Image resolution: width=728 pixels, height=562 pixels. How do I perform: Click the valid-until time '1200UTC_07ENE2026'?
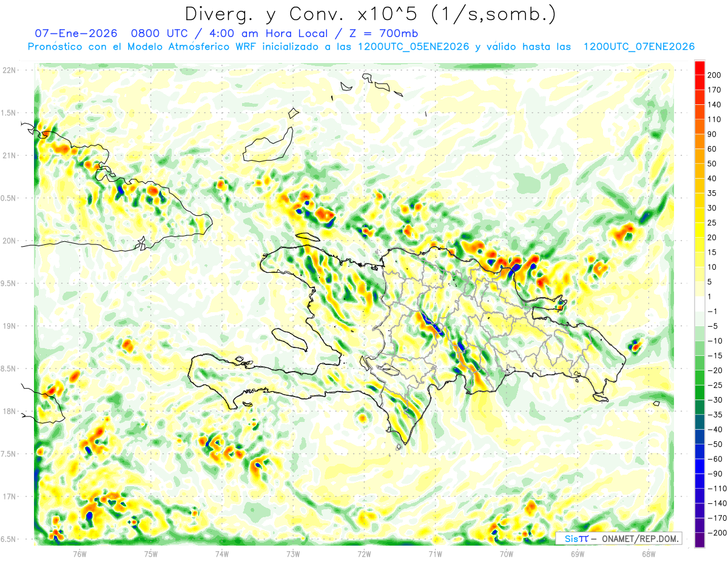[x=639, y=47]
